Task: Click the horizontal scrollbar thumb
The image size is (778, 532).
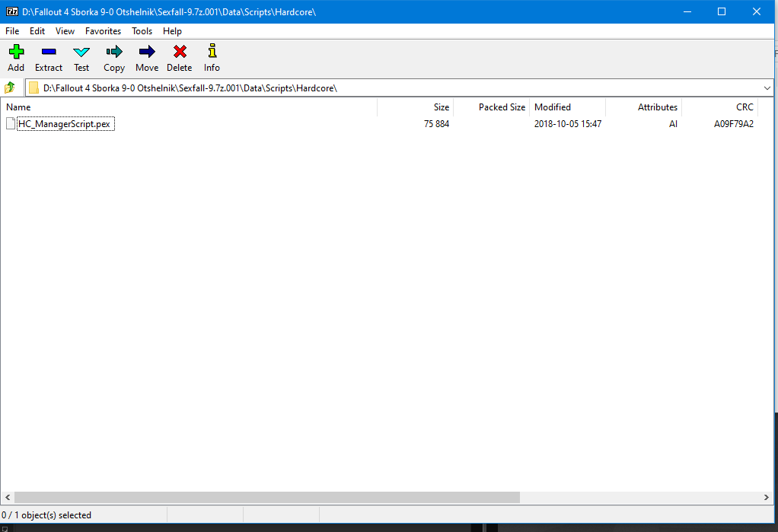Action: pos(266,497)
